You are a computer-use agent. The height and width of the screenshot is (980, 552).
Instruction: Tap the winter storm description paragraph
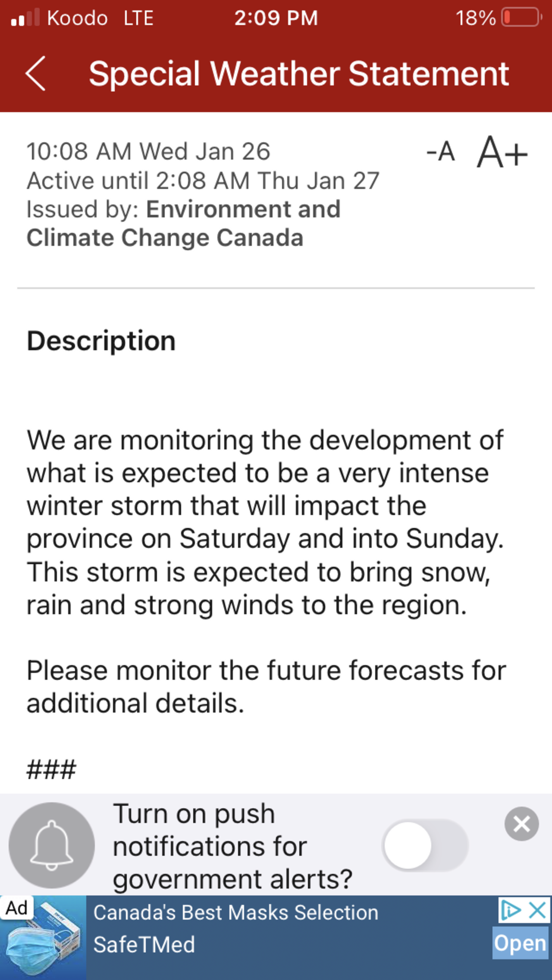coord(265,522)
